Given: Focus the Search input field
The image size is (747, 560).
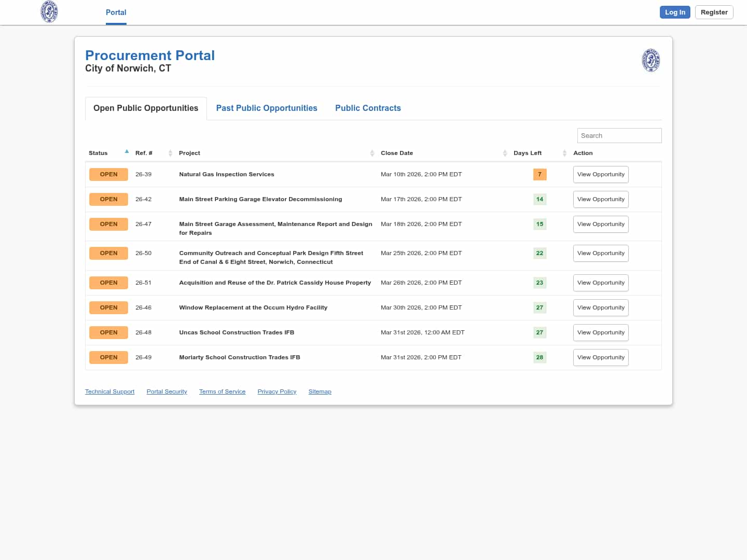Looking at the screenshot, I should (x=619, y=135).
